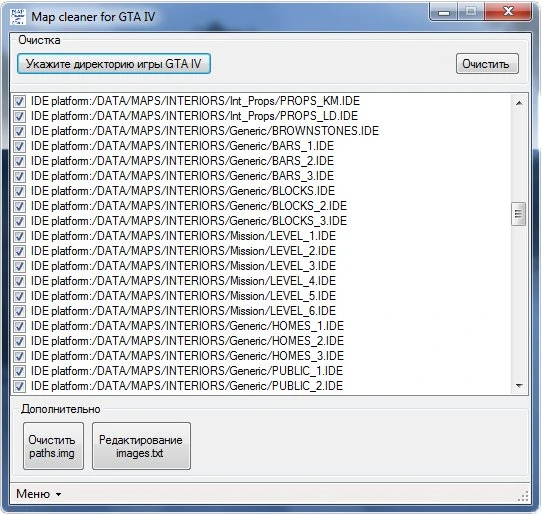Select the HOMES_3.IDE row text

click(x=187, y=356)
